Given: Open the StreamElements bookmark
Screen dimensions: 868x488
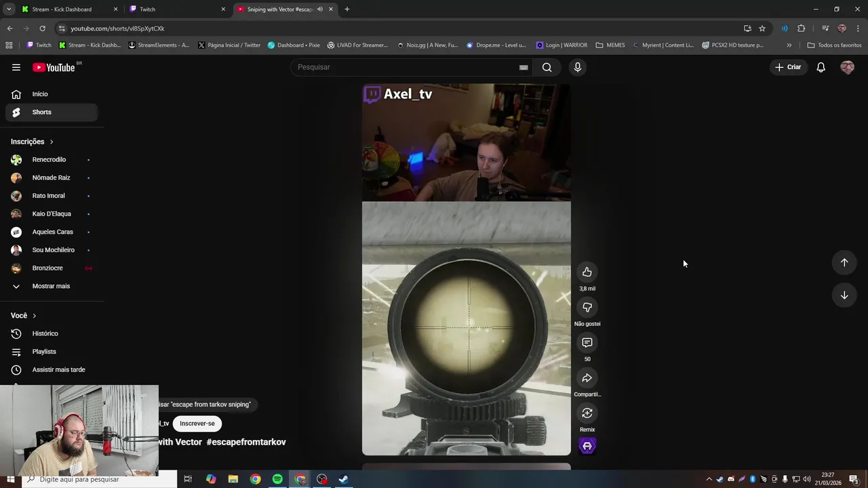Looking at the screenshot, I should (x=159, y=45).
